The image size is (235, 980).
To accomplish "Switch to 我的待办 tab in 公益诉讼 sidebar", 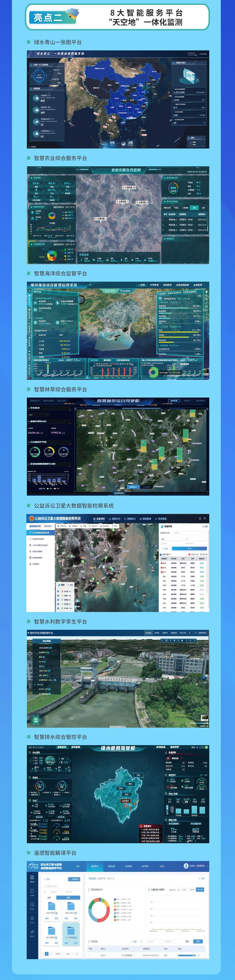I will point(48,526).
